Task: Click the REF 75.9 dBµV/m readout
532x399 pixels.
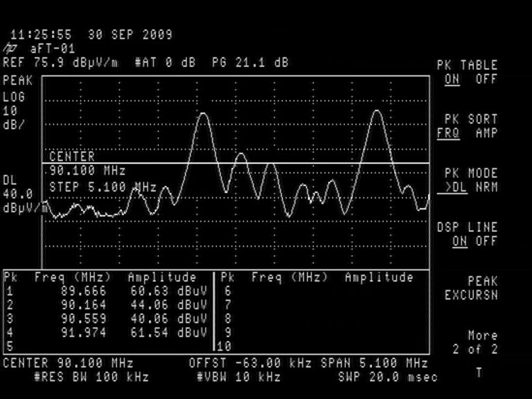Action: tap(61, 63)
